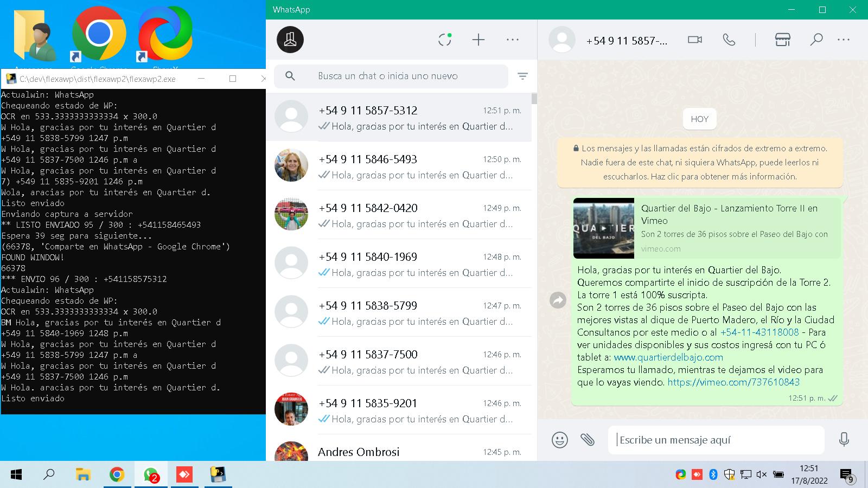This screenshot has width=868, height=488.
Task: Open AnyDesk from the taskbar
Action: 184,475
